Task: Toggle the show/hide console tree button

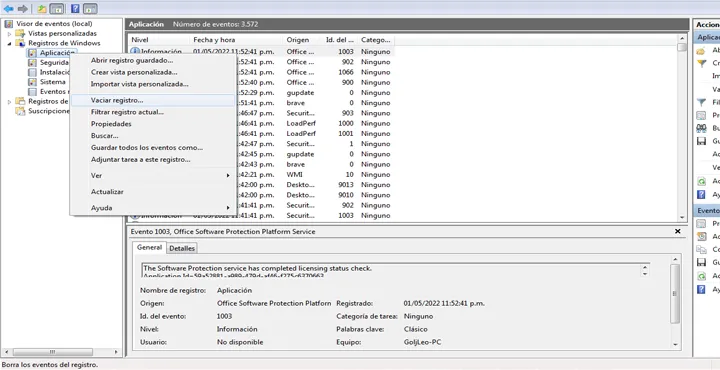Action: (56, 9)
